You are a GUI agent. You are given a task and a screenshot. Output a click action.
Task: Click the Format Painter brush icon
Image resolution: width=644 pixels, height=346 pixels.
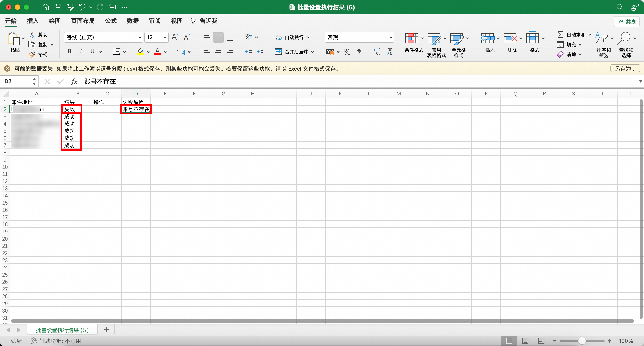coord(32,54)
